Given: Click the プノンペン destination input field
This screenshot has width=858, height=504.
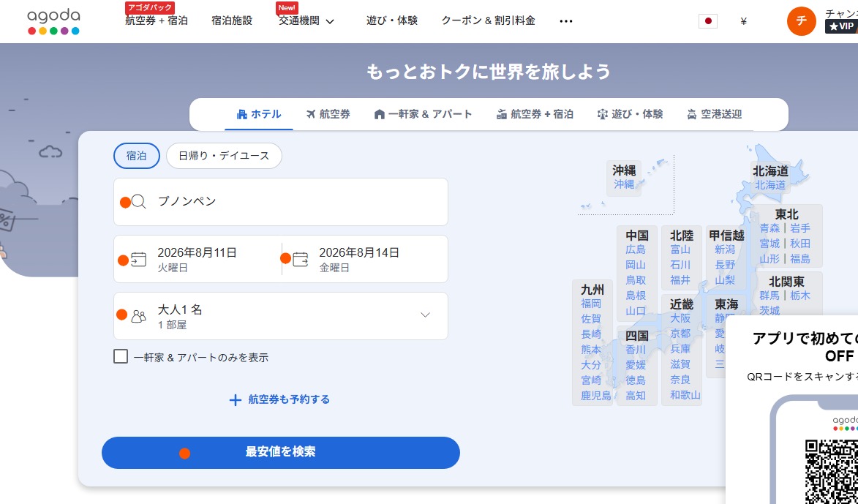Looking at the screenshot, I should (x=281, y=202).
